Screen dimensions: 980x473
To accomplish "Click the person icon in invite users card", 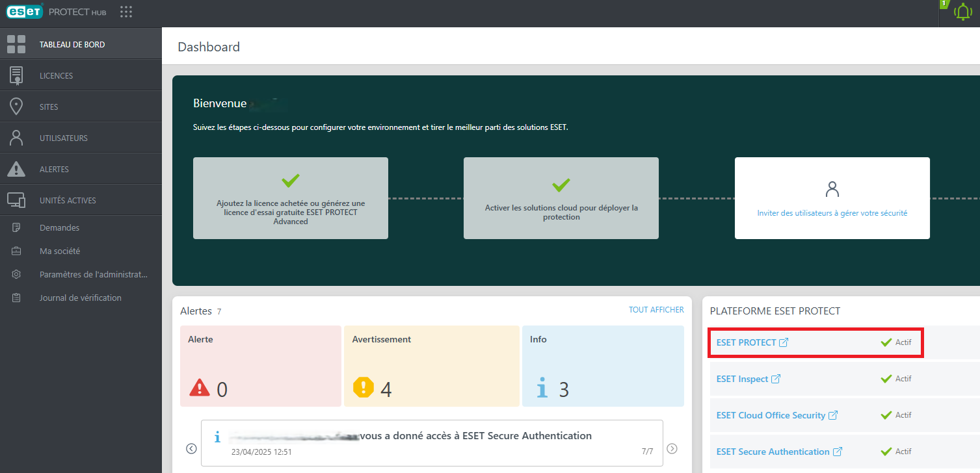I will [832, 189].
